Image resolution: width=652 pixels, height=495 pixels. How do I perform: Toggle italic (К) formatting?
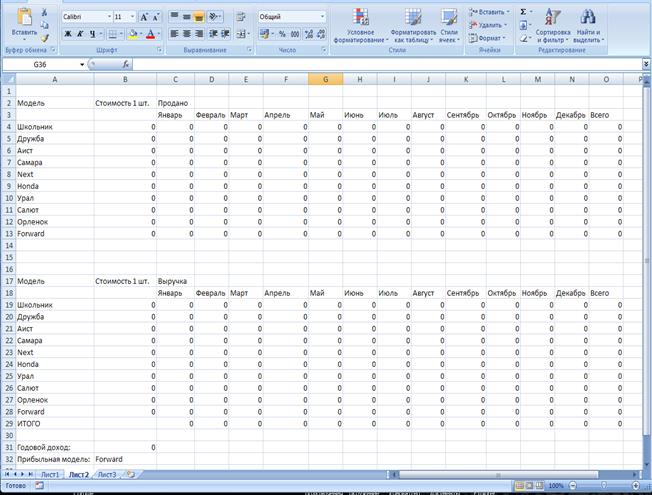pos(80,33)
